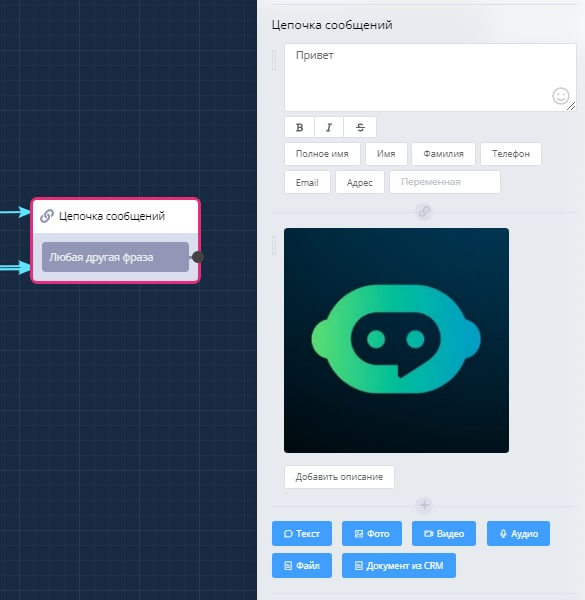Apply italic formatting to text

coord(329,127)
